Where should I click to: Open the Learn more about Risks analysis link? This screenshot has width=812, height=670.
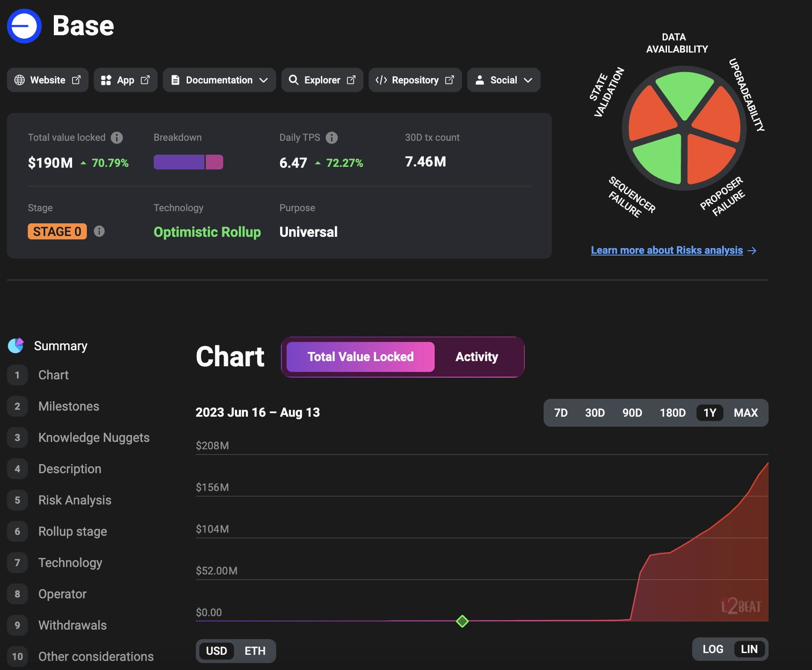(667, 250)
